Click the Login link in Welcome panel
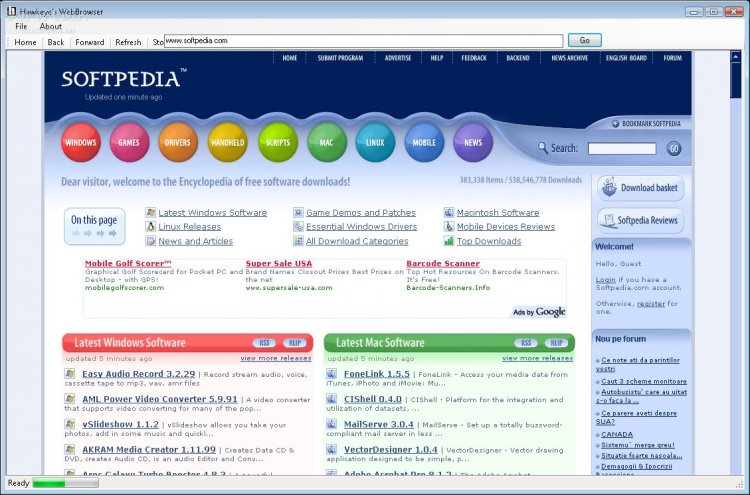 click(x=606, y=280)
